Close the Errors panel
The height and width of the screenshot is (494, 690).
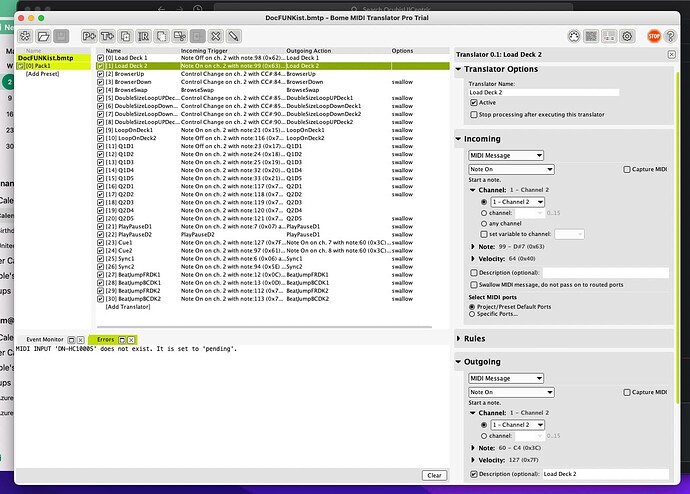(131, 340)
